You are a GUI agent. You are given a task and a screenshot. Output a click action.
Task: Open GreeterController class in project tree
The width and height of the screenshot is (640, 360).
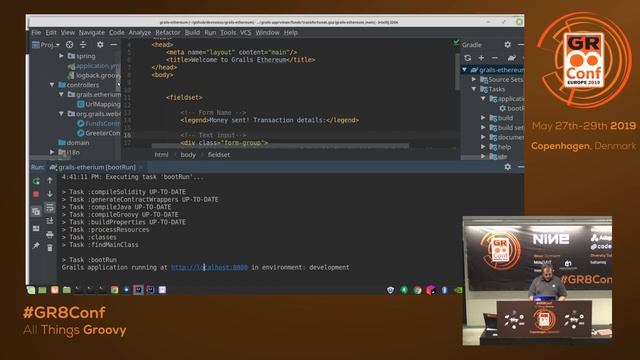coord(99,133)
